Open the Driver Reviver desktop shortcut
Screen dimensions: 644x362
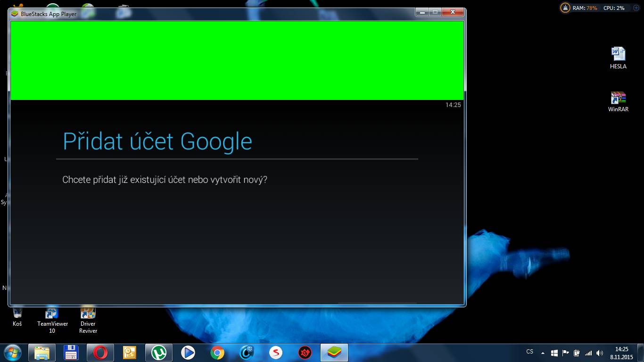(x=88, y=320)
